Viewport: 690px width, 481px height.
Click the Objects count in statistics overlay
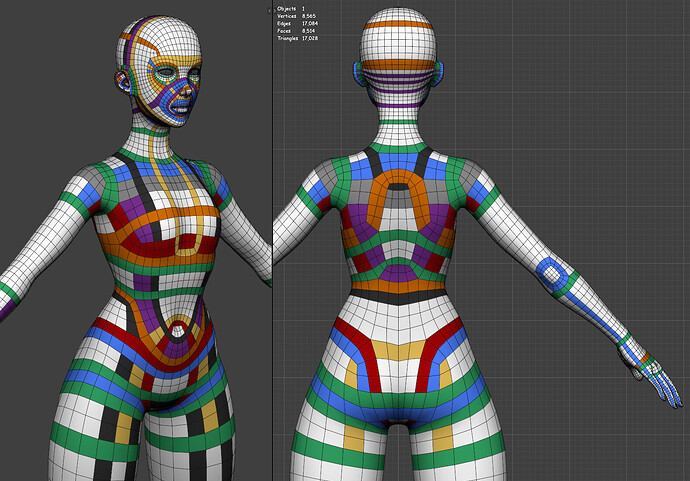point(291,9)
